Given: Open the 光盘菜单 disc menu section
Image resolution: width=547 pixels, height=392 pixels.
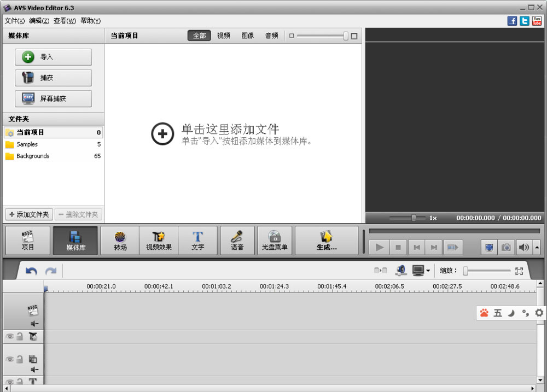Looking at the screenshot, I should 275,241.
